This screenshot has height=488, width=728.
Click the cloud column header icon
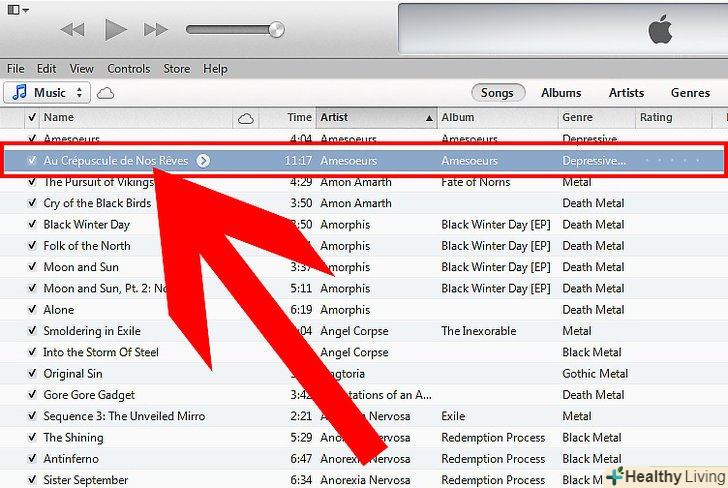[246, 119]
